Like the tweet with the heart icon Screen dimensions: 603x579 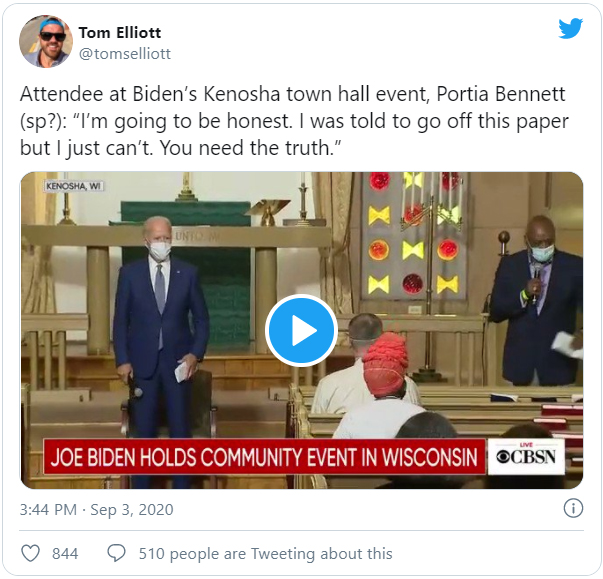point(30,554)
